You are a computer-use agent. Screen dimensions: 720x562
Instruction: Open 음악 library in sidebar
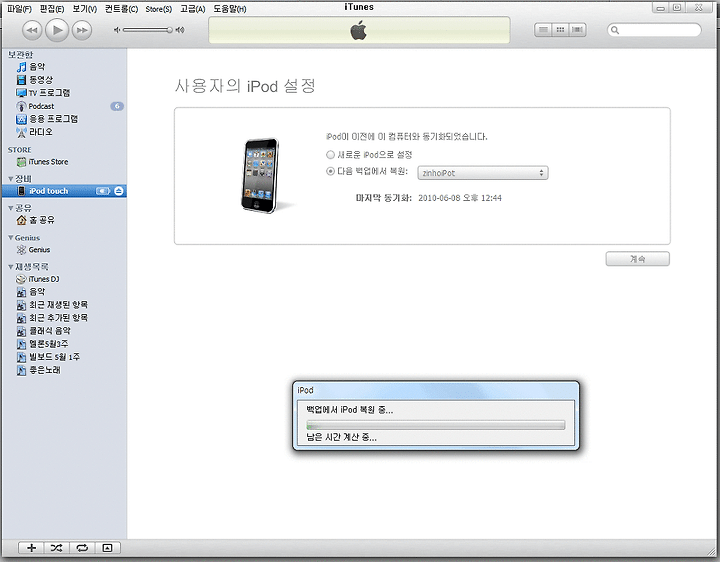(x=64, y=67)
